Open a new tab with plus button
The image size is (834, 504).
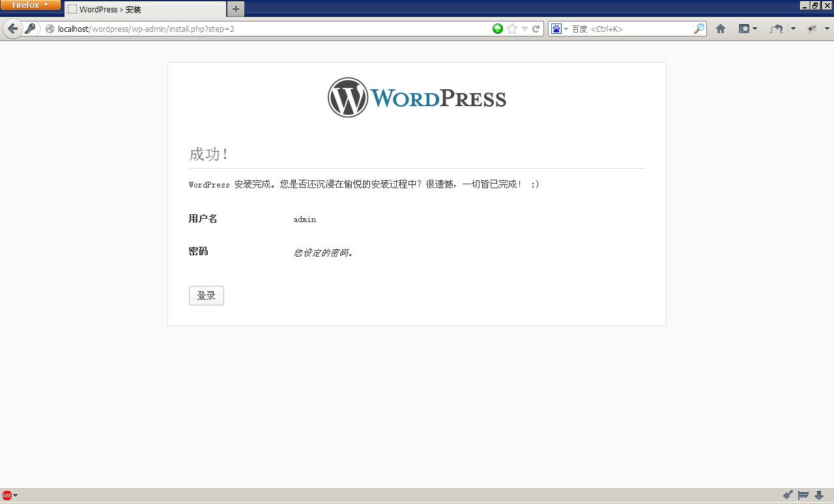tap(236, 9)
